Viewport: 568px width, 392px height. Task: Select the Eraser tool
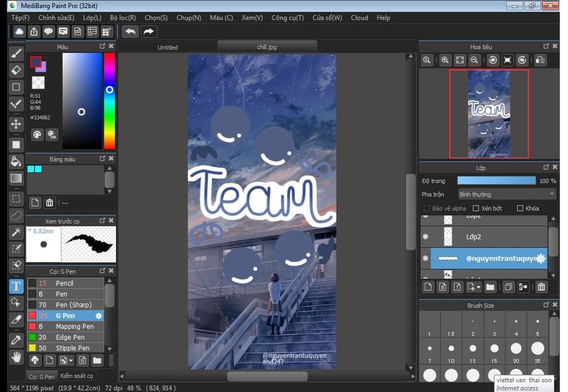tap(16, 70)
